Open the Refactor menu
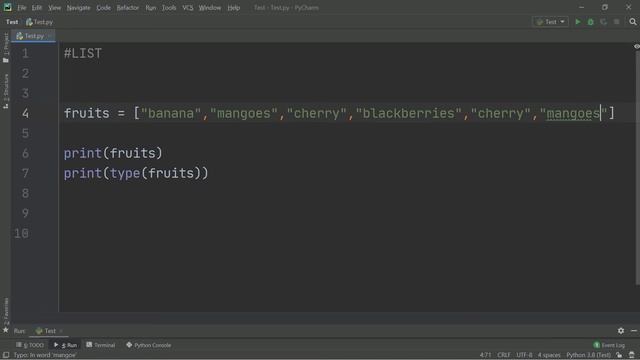Viewport: 640px width, 360px height. tap(127, 8)
